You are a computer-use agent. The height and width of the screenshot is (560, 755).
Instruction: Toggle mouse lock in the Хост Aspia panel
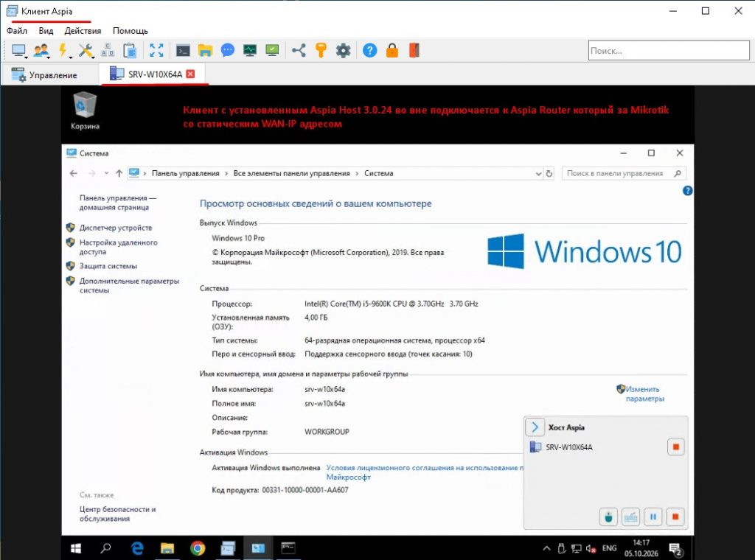608,517
